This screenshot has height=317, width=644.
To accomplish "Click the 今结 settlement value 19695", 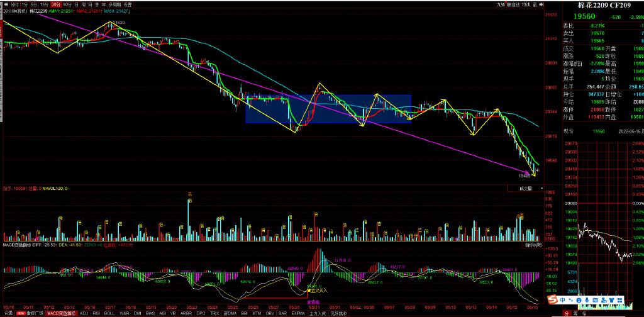I will 597,102.
